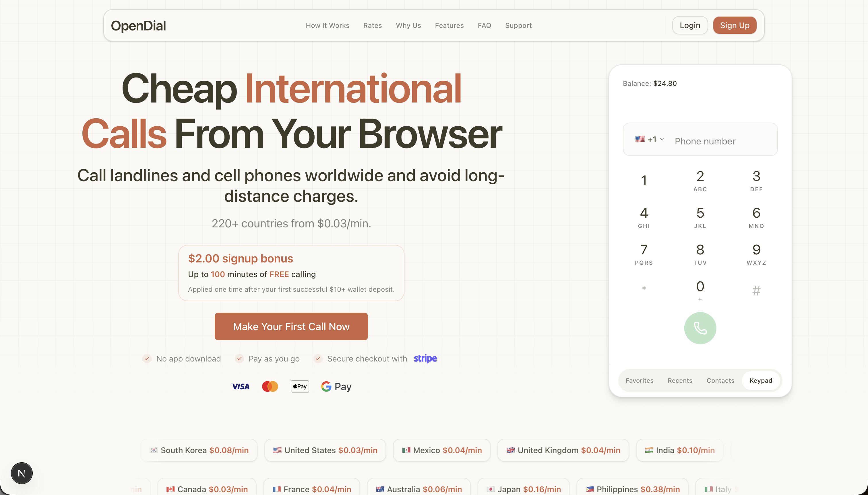
Task: Click the Pay as you go checkmark
Action: pyautogui.click(x=239, y=359)
